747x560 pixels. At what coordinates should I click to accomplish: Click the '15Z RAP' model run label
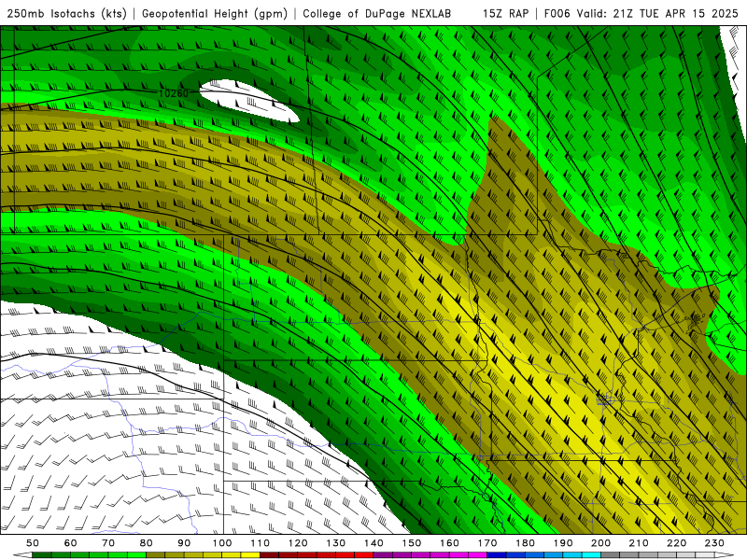coord(505,13)
